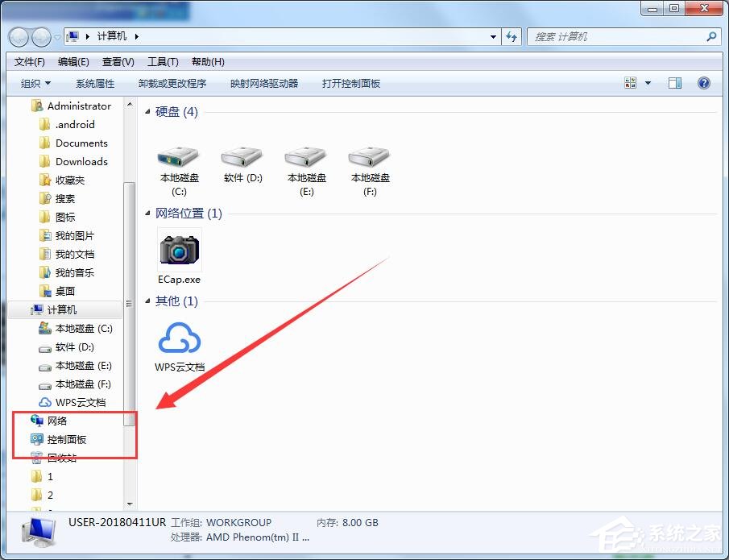Open 回收站 in the sidebar
729x560 pixels.
[63, 457]
